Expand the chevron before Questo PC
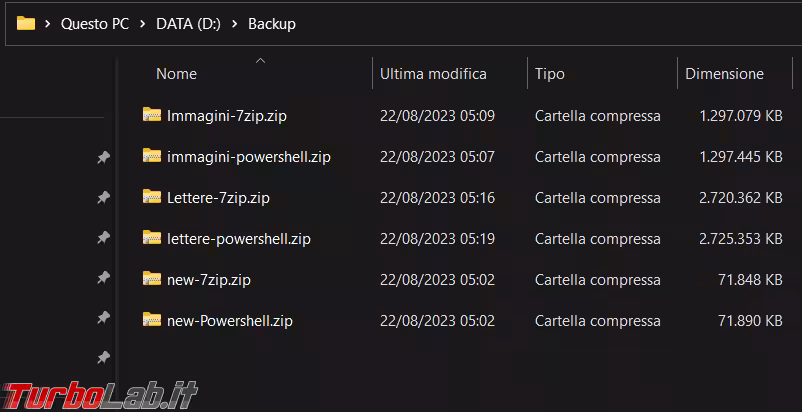Viewport: 802px width, 412px height. point(49,24)
